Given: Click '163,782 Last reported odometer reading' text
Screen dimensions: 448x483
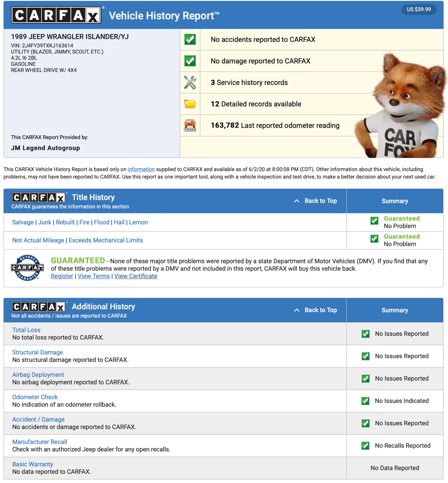Looking at the screenshot, I should point(275,125).
